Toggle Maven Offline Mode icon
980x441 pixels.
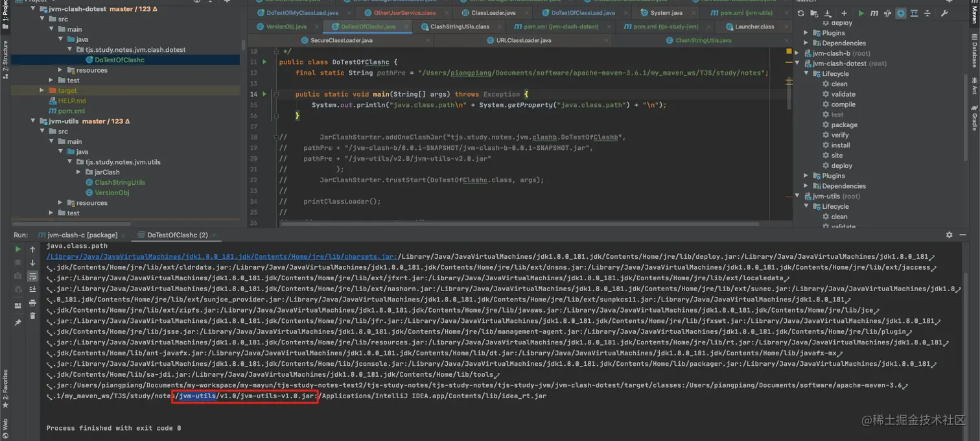pos(888,13)
